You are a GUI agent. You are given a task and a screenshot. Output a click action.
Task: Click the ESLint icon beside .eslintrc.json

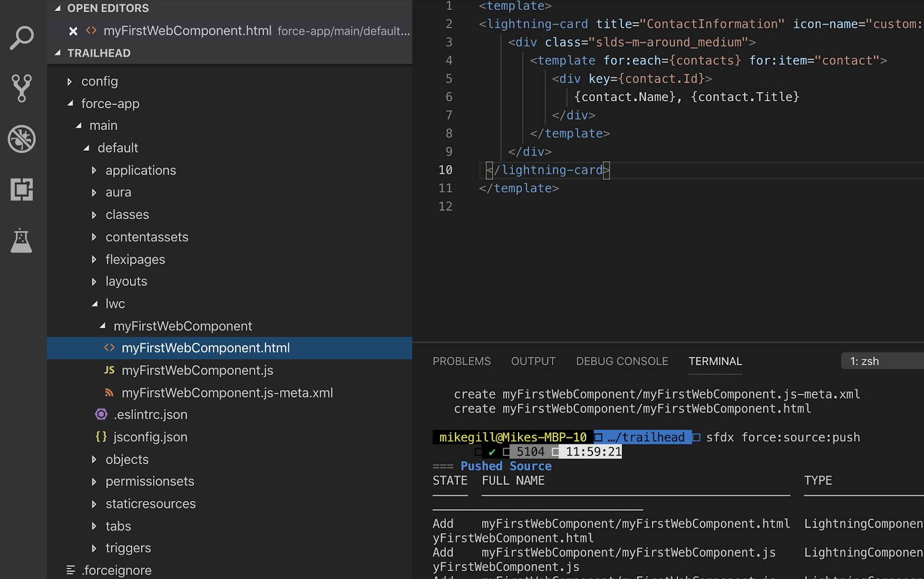102,414
